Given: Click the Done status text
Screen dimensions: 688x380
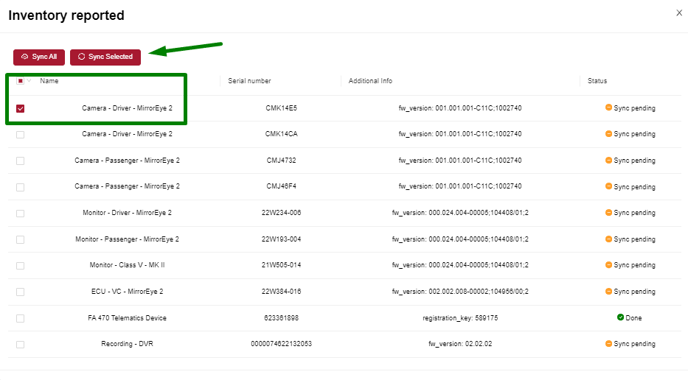Looking at the screenshot, I should pos(633,318).
